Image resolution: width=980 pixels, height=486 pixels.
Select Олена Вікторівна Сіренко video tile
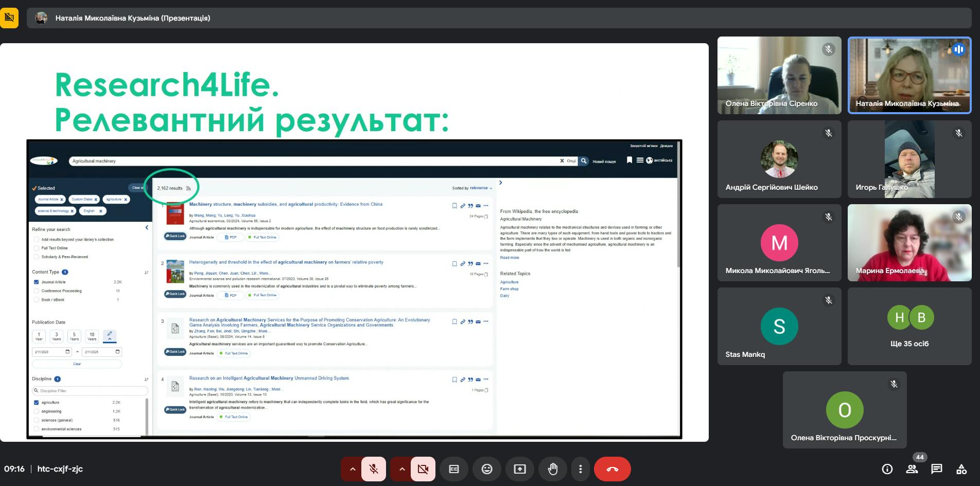point(779,75)
